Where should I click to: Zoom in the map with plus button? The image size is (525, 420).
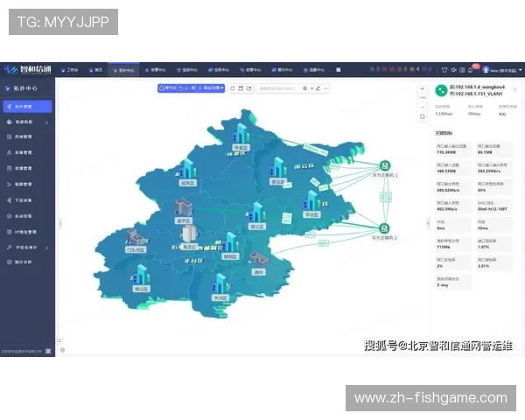coord(423,88)
